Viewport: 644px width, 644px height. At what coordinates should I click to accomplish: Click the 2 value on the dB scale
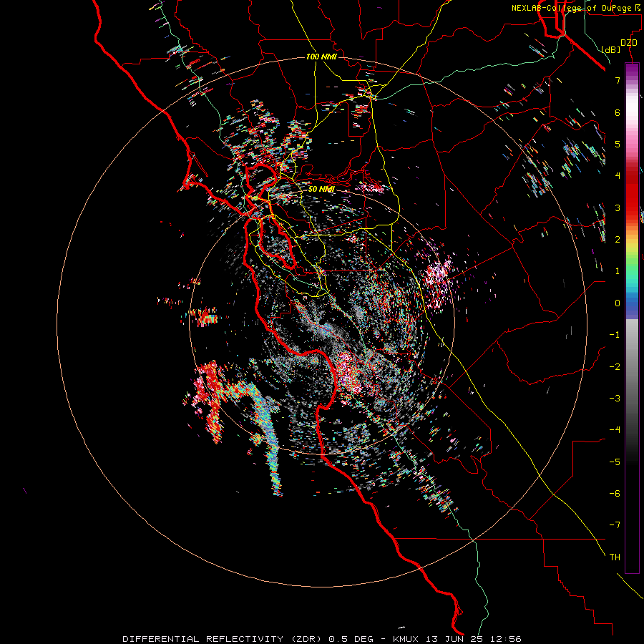[x=618, y=240]
